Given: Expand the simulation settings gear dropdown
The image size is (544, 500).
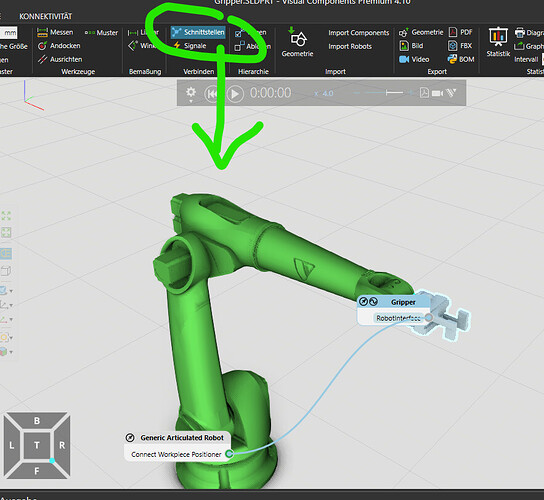Looking at the screenshot, I should click(x=191, y=94).
